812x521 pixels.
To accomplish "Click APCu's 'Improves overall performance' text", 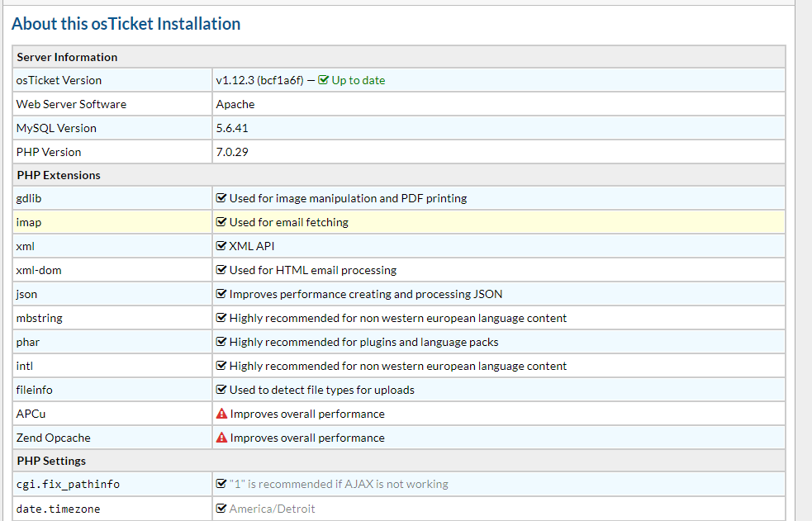I will click(307, 414).
